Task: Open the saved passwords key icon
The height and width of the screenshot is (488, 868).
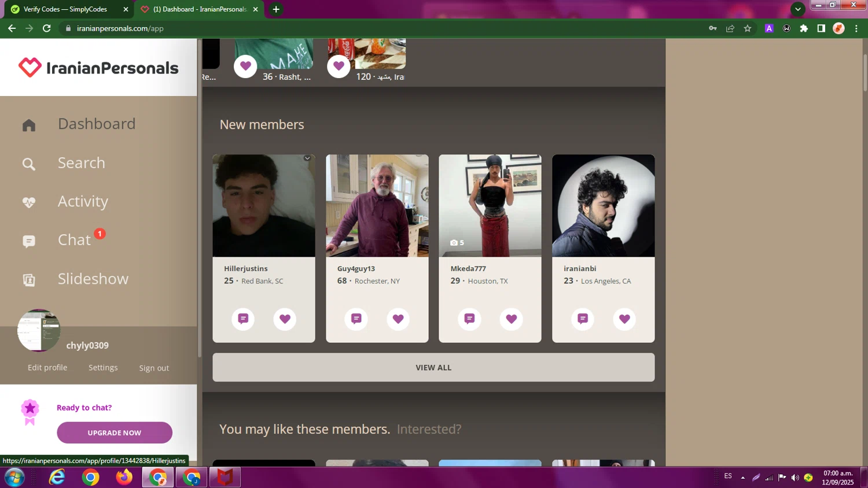Action: click(713, 28)
